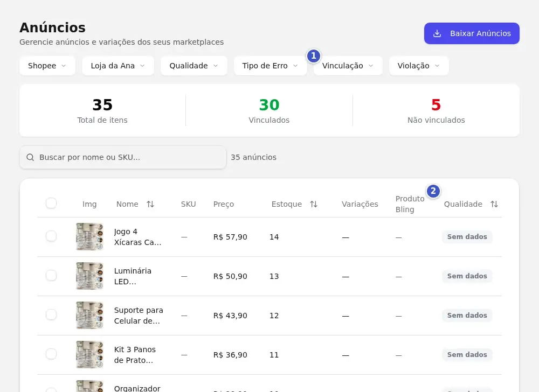Mark the Kit 3 Panos row checkbox

(x=51, y=354)
